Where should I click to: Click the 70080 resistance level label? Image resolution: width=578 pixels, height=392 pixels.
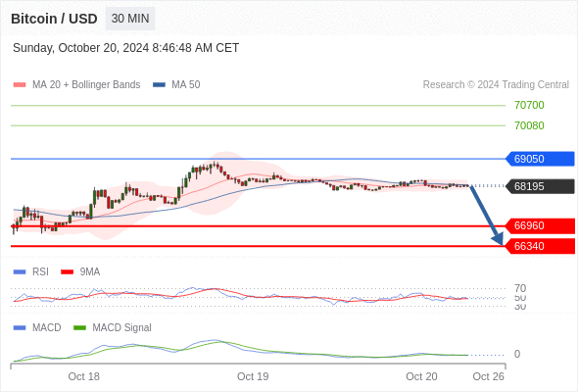click(x=529, y=125)
